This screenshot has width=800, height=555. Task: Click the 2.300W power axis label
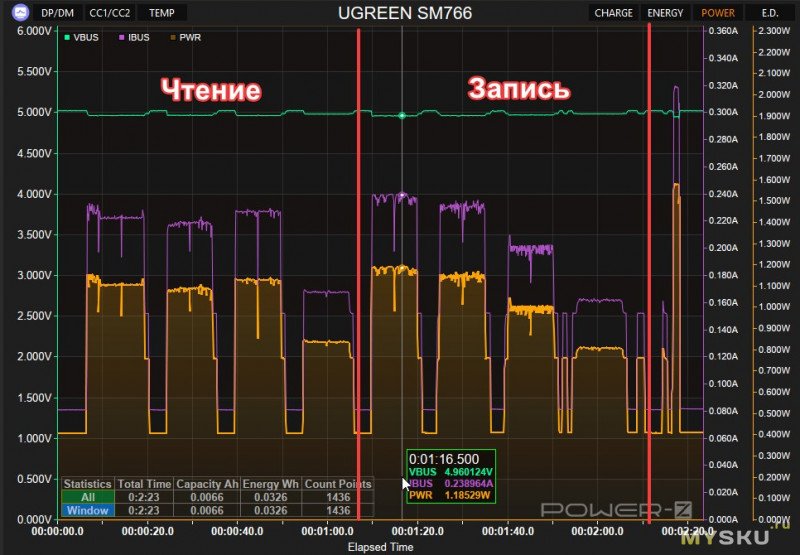[x=774, y=31]
